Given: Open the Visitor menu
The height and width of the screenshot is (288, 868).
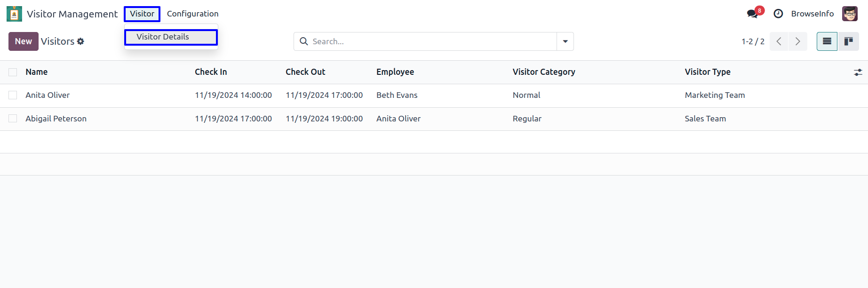Looking at the screenshot, I should click(142, 14).
